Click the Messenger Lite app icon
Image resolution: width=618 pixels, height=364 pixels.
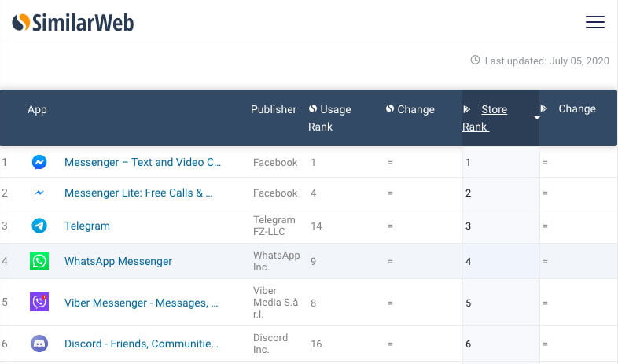[39, 193]
